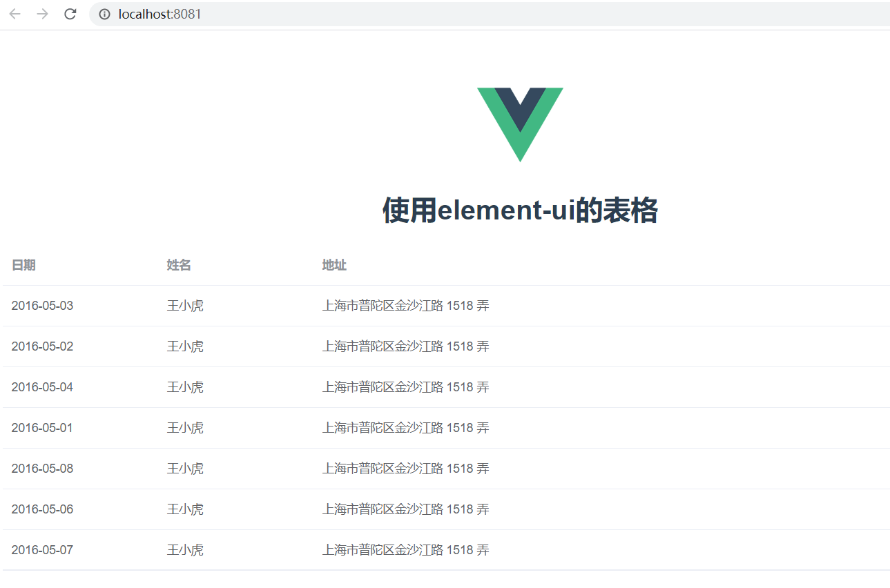This screenshot has height=588, width=890.
Task: Select the date cell 2016-05-08
Action: [42, 469]
